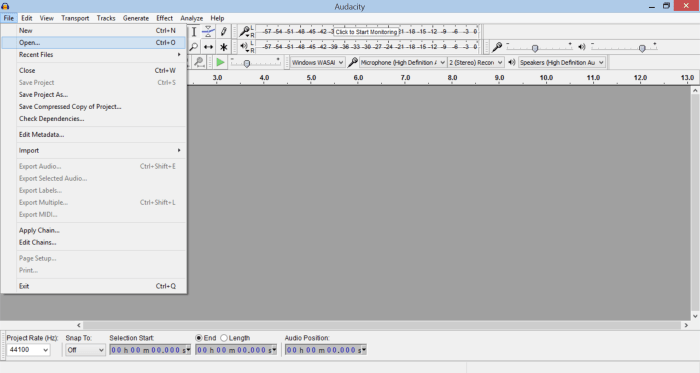
Task: Open the Edit menu
Action: [27, 18]
